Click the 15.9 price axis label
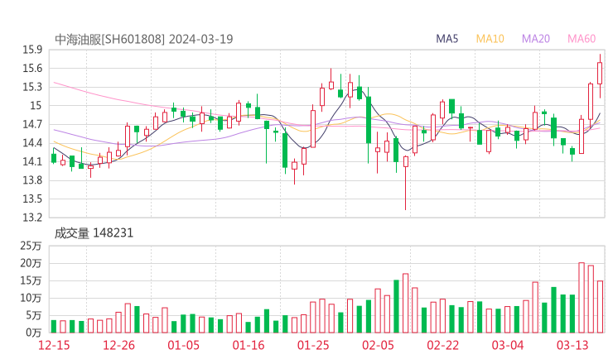Image resolution: width=613 pixels, height=364 pixels. click(x=32, y=50)
